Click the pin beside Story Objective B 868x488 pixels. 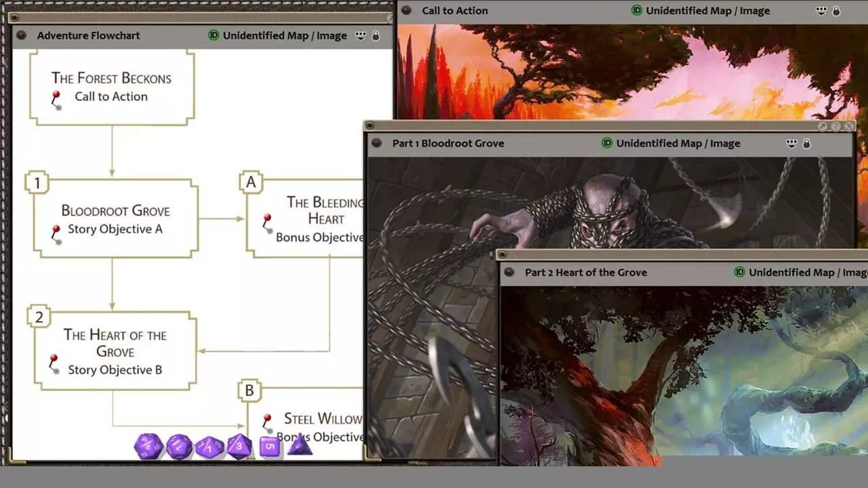tap(54, 363)
